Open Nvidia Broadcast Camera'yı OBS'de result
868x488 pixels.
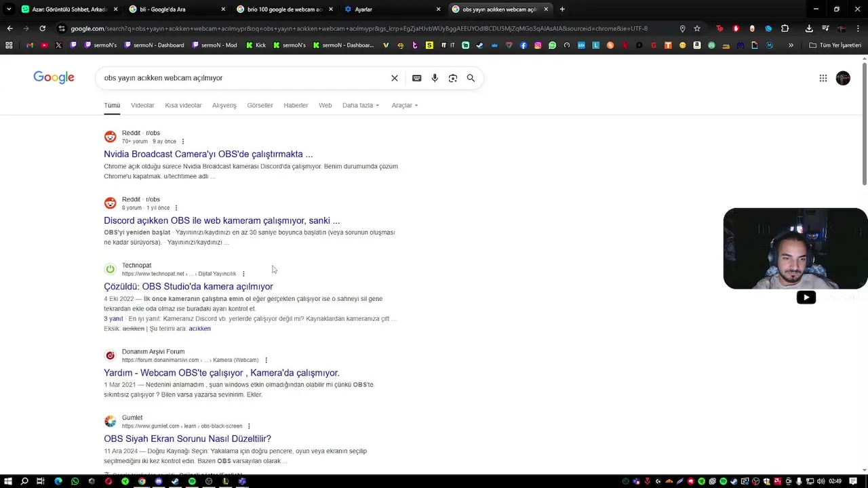pyautogui.click(x=208, y=154)
